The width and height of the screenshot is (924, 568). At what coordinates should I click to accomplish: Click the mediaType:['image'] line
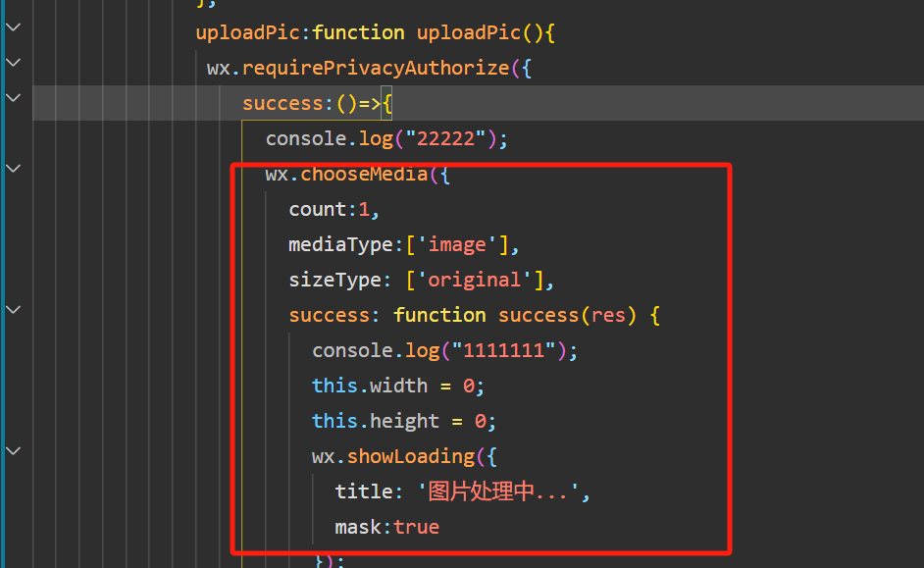tap(404, 244)
